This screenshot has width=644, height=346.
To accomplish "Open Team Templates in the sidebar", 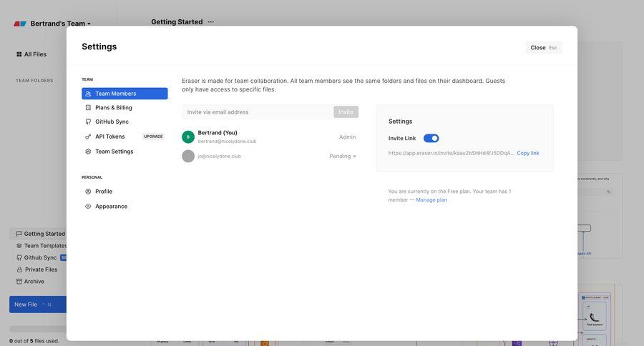I will pyautogui.click(x=41, y=245).
